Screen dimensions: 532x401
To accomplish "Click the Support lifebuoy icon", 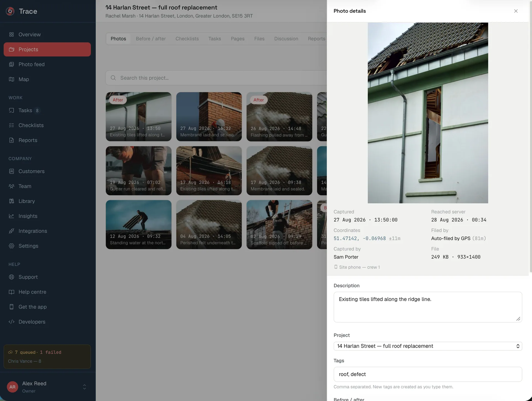I will pyautogui.click(x=11, y=277).
